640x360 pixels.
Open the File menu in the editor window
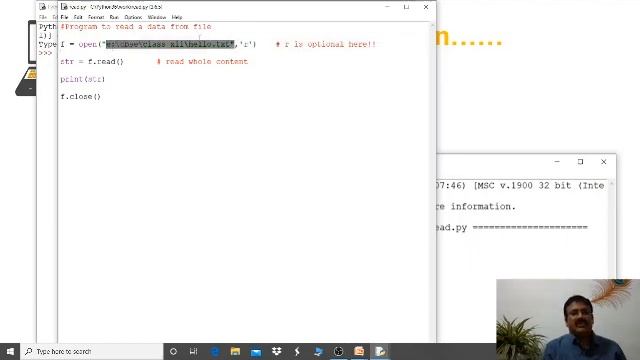click(64, 17)
